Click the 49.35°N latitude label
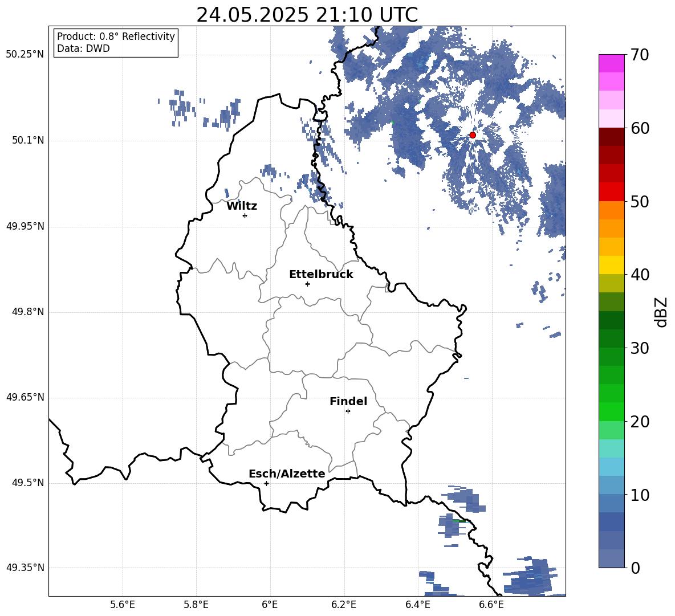The image size is (675, 616). 25,568
